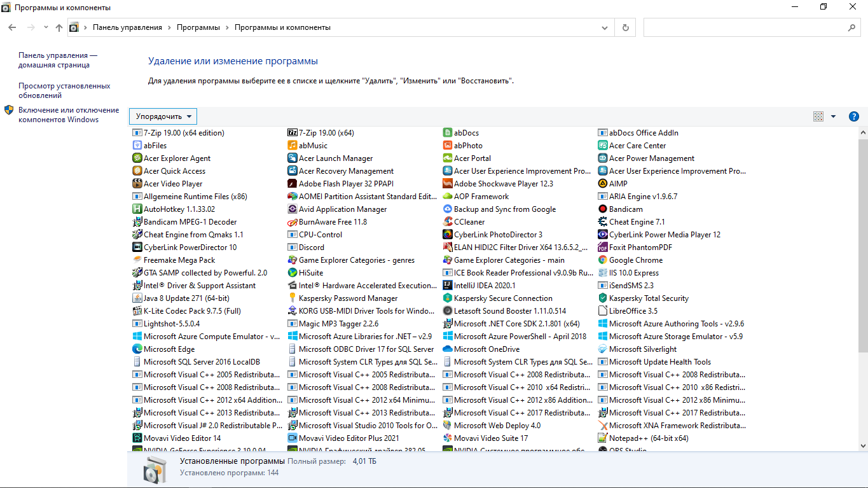The width and height of the screenshot is (868, 488).
Task: Select IIS 10.0 Express entry
Action: click(x=628, y=273)
